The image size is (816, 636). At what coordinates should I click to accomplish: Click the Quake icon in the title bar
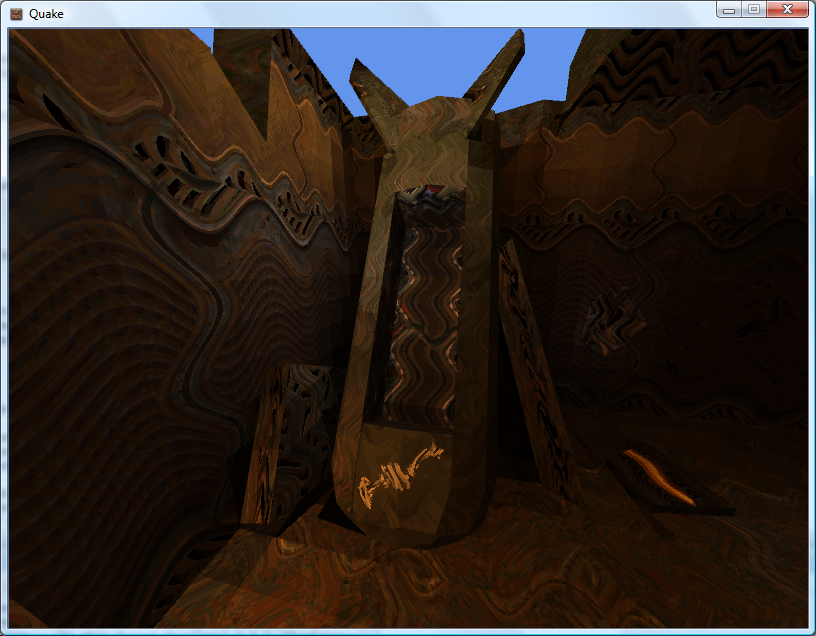(16, 13)
